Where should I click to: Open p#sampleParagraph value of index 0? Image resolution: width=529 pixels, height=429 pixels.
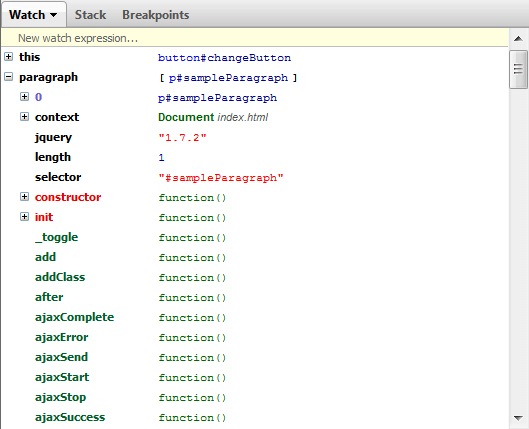[x=217, y=98]
